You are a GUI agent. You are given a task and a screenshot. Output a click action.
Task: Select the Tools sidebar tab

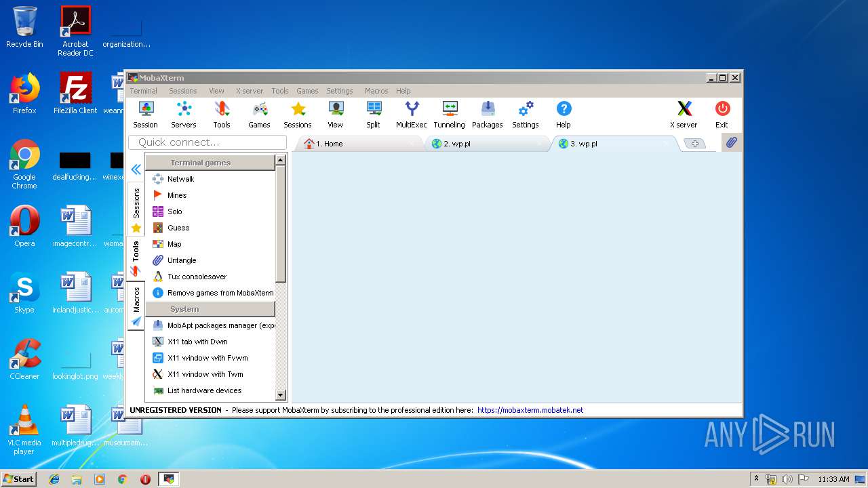point(136,258)
